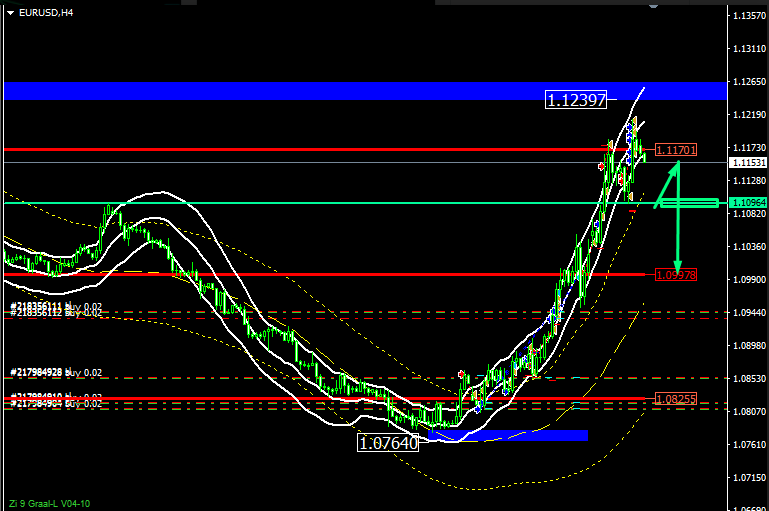Click 1.13110 on the price scale
This screenshot has height=511, width=769.
click(749, 49)
